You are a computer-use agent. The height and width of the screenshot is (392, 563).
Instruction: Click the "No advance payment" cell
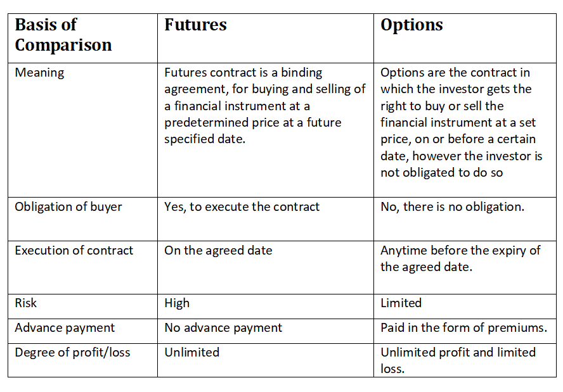[223, 328]
